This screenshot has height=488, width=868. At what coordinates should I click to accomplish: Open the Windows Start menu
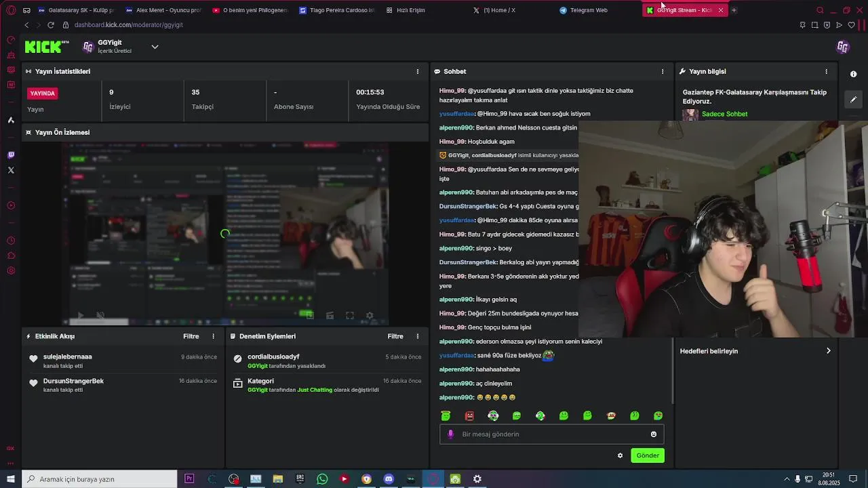click(x=11, y=479)
